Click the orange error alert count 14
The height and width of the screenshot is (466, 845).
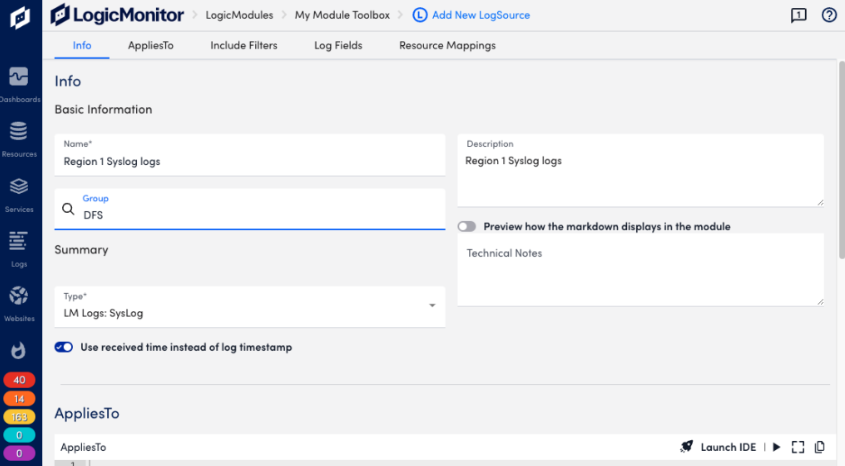coord(19,399)
